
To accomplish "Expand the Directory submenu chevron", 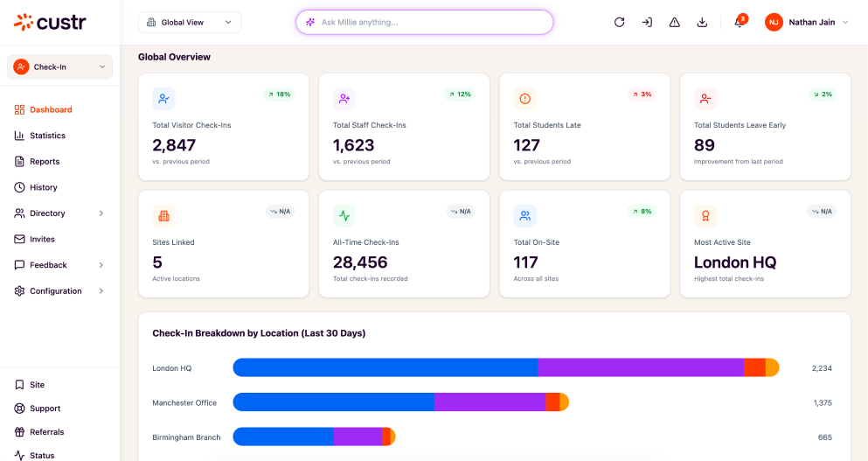I will (x=101, y=213).
